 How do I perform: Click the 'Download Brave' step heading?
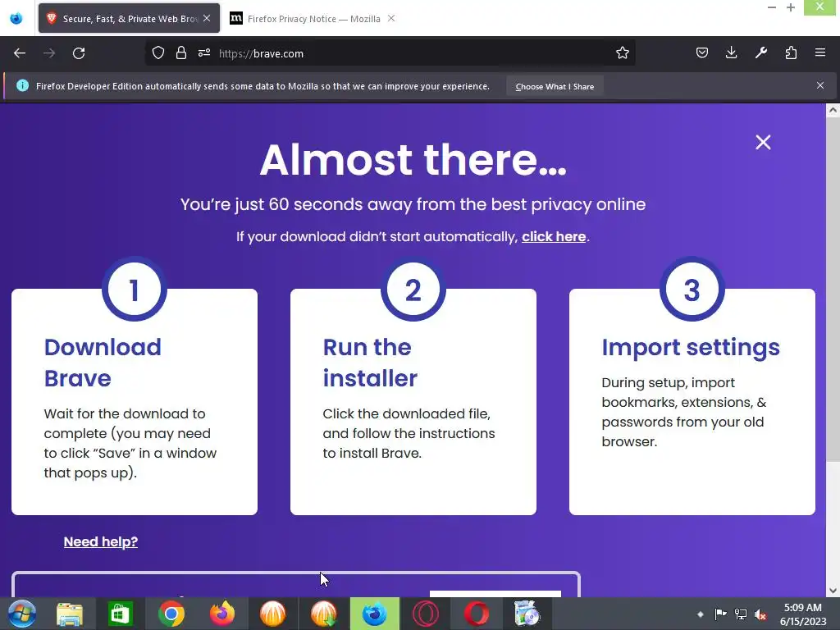pyautogui.click(x=103, y=363)
